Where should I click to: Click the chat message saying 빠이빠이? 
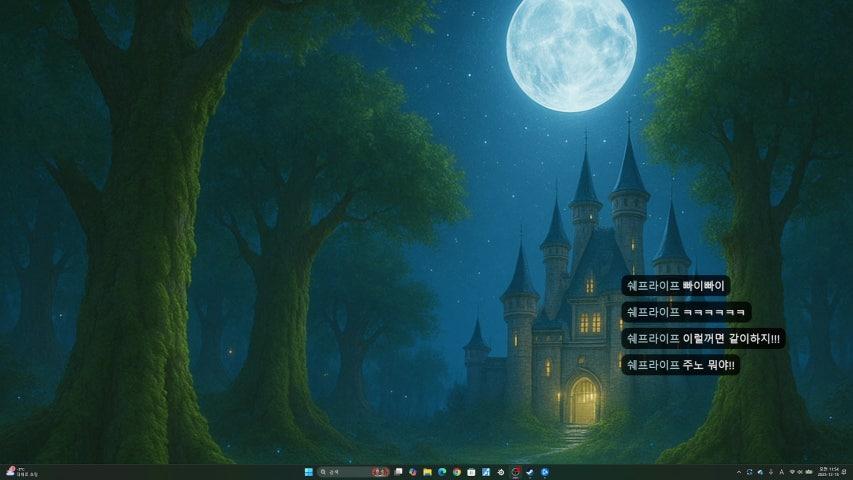676,286
